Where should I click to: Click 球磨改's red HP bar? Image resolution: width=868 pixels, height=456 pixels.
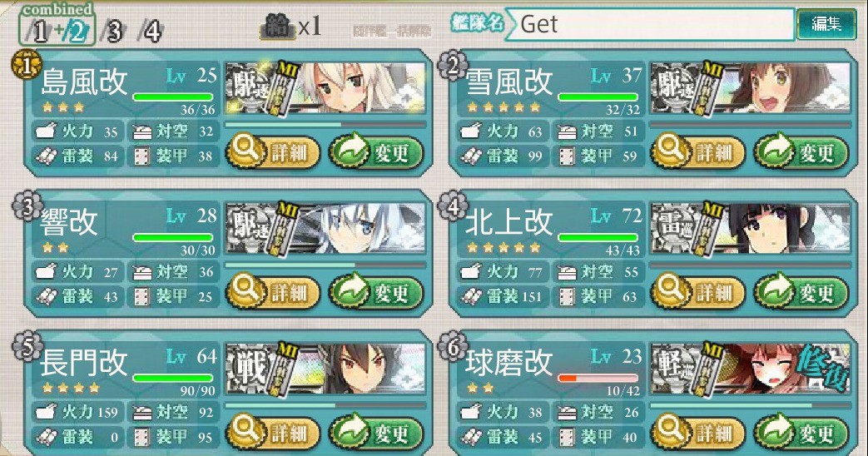[x=598, y=379]
